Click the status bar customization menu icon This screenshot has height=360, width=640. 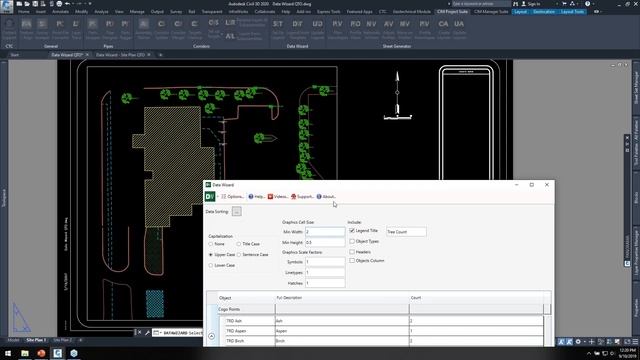[635, 342]
